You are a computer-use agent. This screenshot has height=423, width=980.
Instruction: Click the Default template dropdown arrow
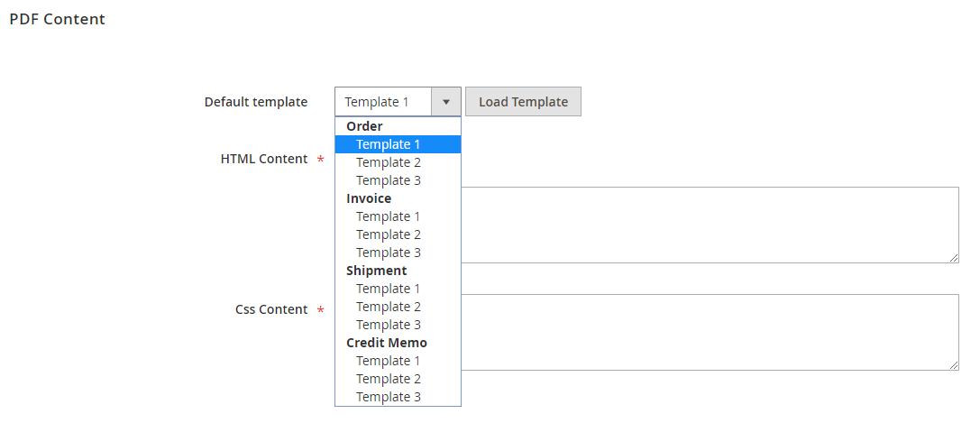coord(445,102)
